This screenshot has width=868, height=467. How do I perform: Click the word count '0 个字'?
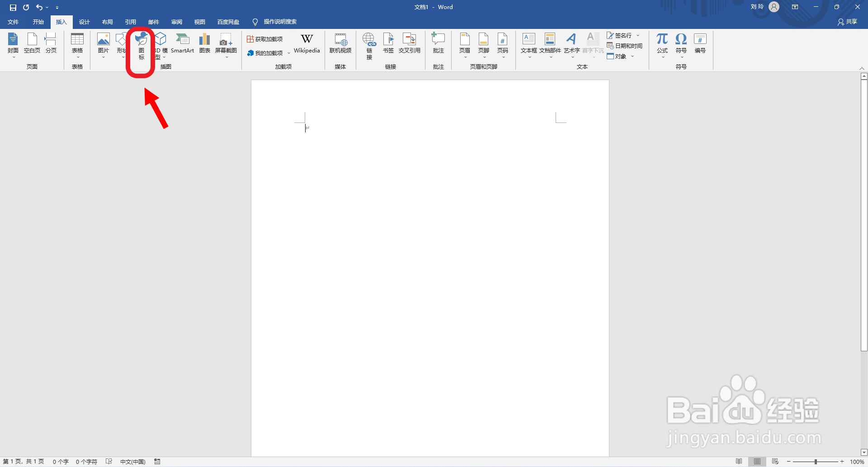61,462
